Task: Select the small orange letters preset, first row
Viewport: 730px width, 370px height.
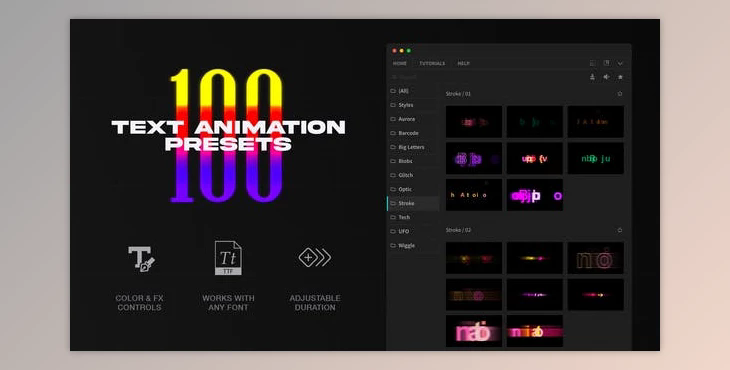Action: (x=595, y=121)
